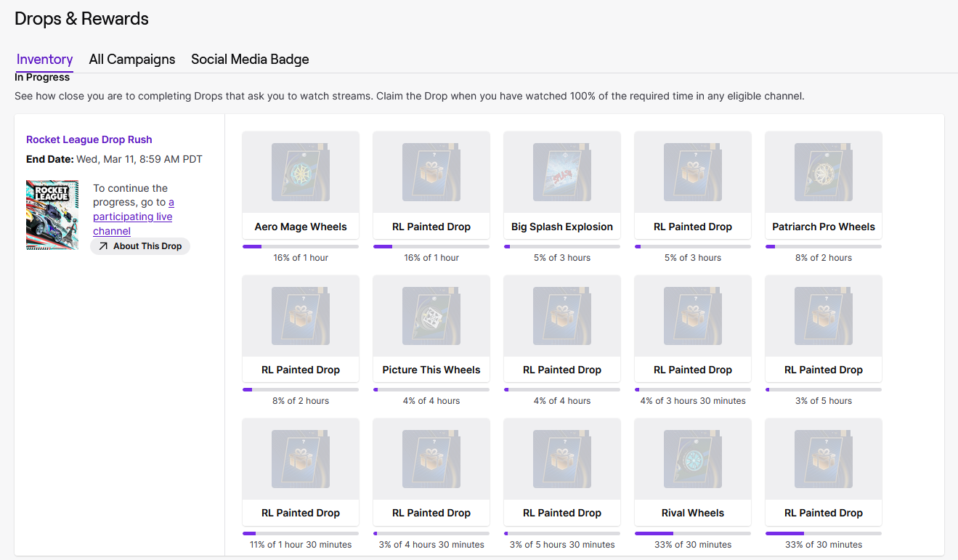The image size is (958, 560).
Task: Click the 'Patriarch Pro Wheels' name label
Action: [x=824, y=227]
